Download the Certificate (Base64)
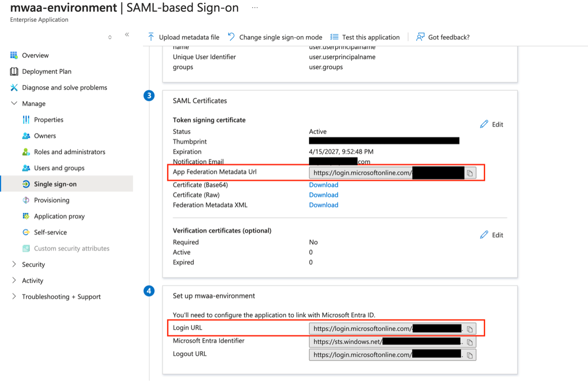Screen dimensions: 588x382 point(324,185)
